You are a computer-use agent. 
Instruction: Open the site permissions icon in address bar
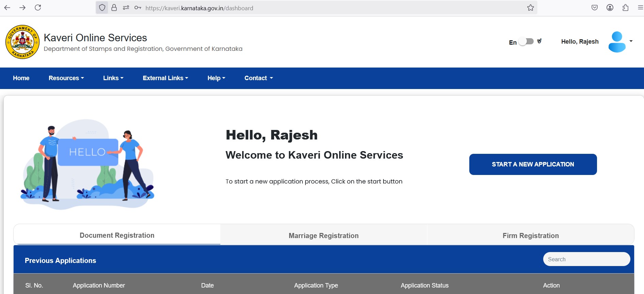pos(126,8)
